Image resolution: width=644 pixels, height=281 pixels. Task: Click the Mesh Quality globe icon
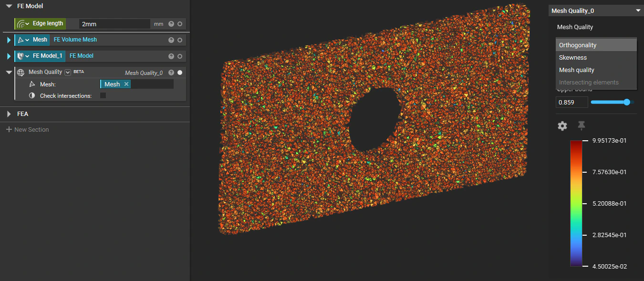(x=20, y=72)
